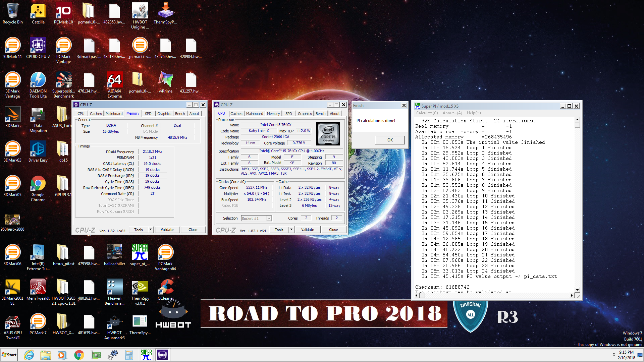Open the PCMark 10 desktop shortcut
This screenshot has height=362, width=644.
pos(63,13)
